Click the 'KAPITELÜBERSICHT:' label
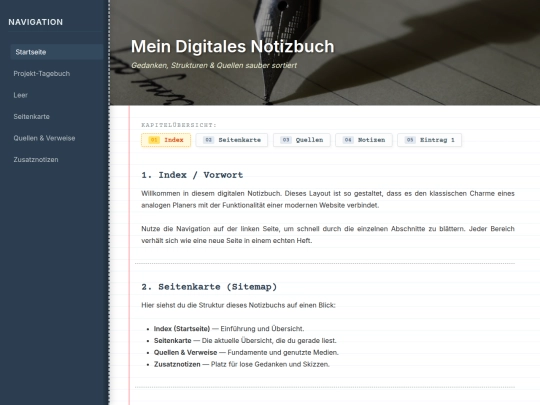The image size is (540, 405). pyautogui.click(x=179, y=125)
